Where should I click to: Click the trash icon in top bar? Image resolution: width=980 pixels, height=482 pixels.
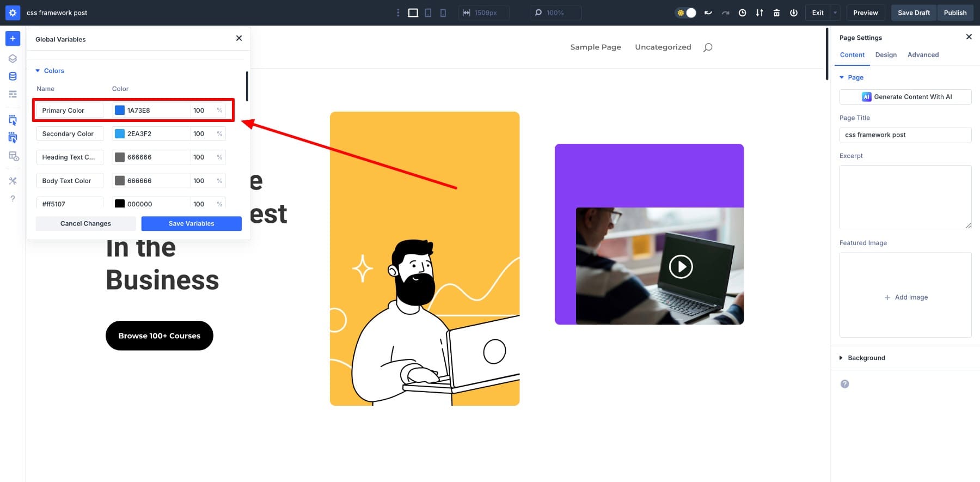[776, 13]
